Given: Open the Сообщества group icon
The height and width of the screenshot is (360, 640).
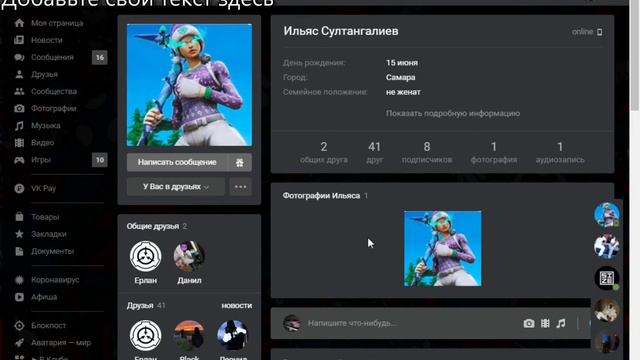Looking at the screenshot, I should [19, 91].
